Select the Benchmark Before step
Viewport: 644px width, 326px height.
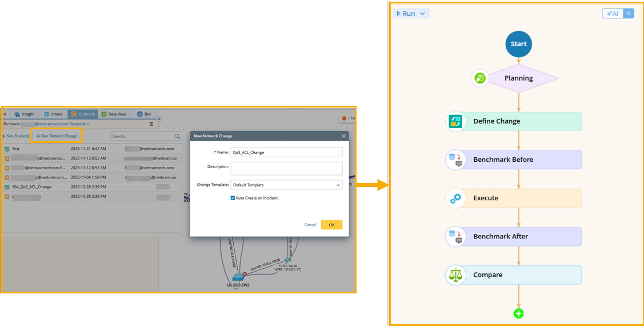tap(518, 160)
